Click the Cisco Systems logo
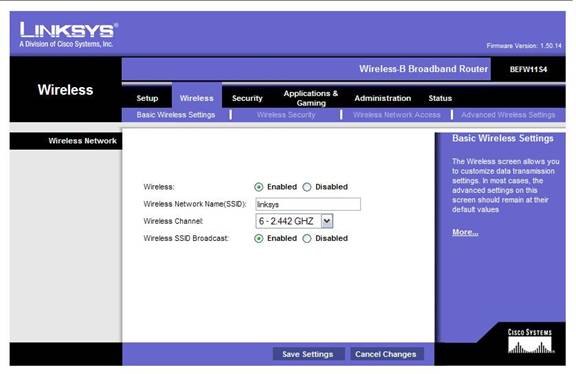Viewport: 576px width, 374px height. pyautogui.click(x=530, y=341)
